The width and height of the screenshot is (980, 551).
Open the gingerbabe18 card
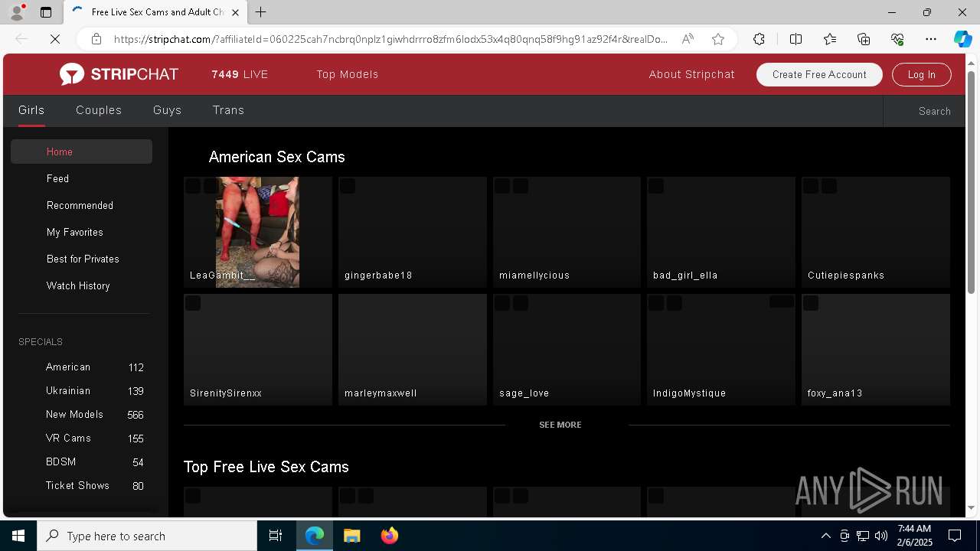tap(413, 232)
